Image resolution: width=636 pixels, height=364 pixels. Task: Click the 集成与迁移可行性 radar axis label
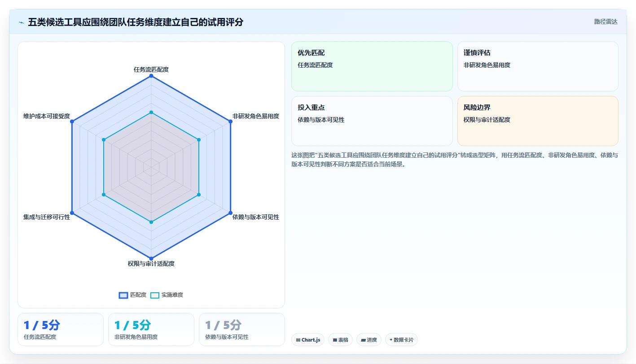(x=47, y=217)
